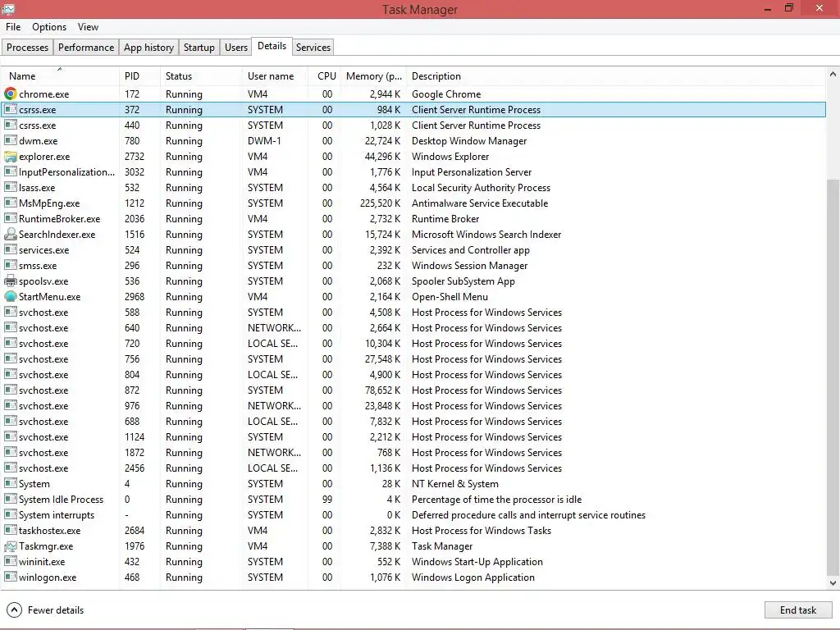Sort by the User name column header

(x=275, y=76)
